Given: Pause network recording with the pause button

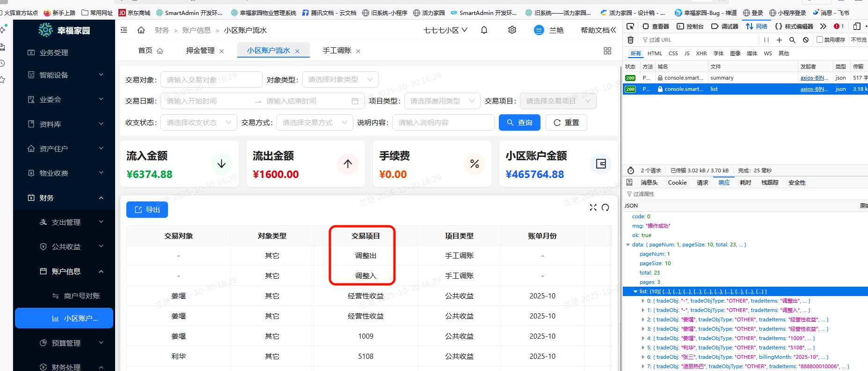Looking at the screenshot, I should (x=766, y=40).
